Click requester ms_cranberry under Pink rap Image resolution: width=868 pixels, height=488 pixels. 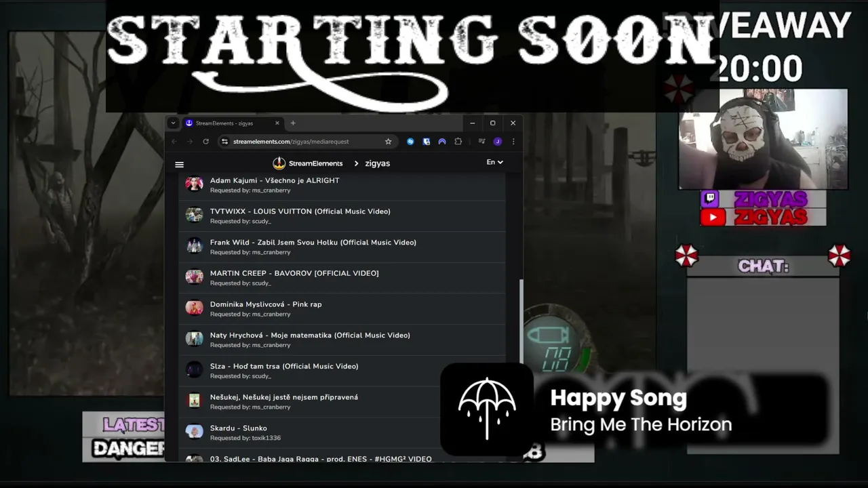point(271,314)
